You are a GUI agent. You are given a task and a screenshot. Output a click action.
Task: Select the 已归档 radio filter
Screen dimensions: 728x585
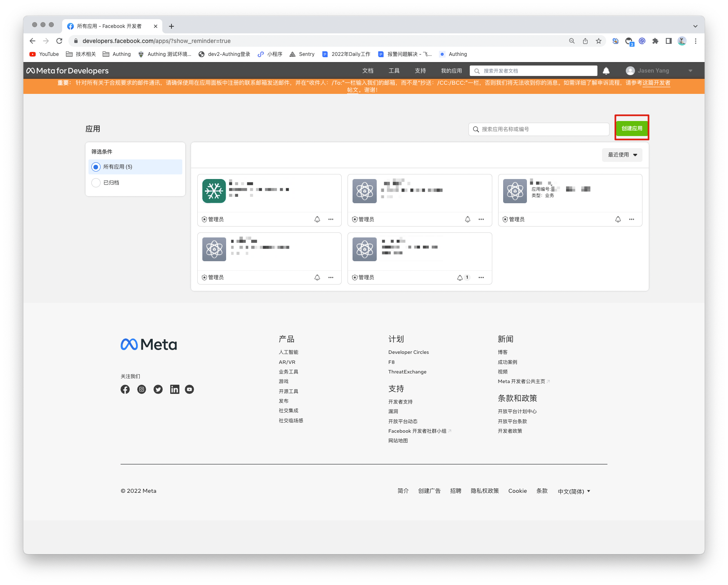[96, 183]
